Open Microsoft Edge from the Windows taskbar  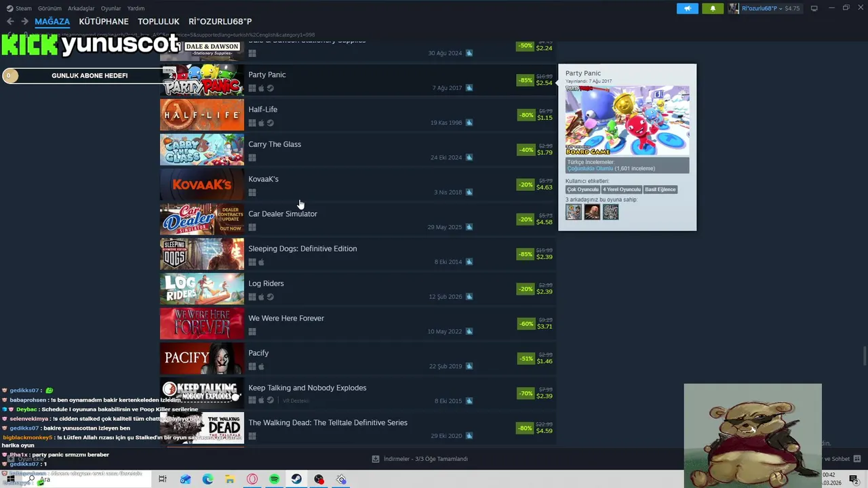208,479
